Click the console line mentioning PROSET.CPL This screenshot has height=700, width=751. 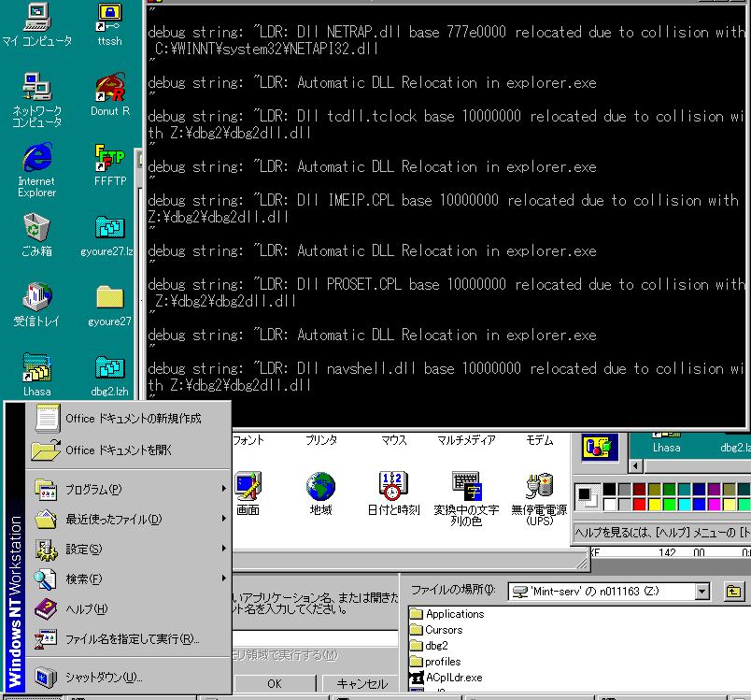[x=446, y=285]
